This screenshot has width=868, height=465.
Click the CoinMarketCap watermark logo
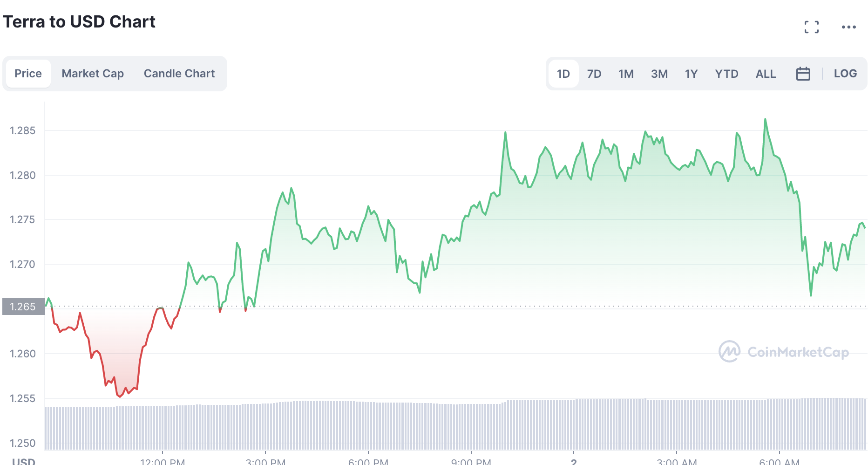(784, 352)
